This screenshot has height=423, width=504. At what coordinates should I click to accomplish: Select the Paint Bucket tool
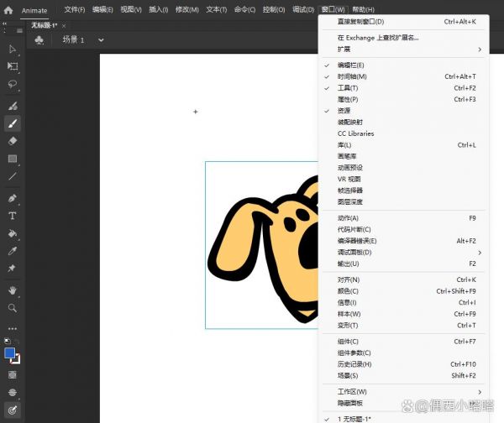coord(13,233)
